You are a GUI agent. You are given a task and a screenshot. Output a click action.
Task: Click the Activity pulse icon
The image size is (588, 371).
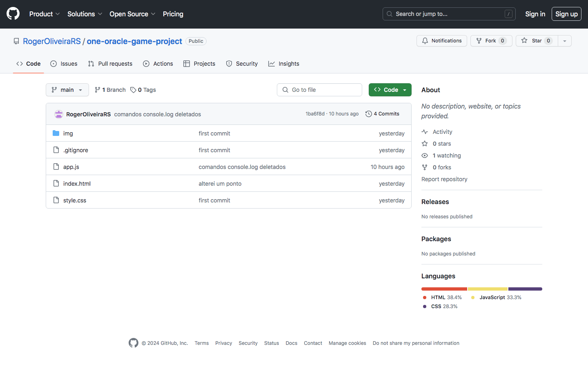(425, 132)
